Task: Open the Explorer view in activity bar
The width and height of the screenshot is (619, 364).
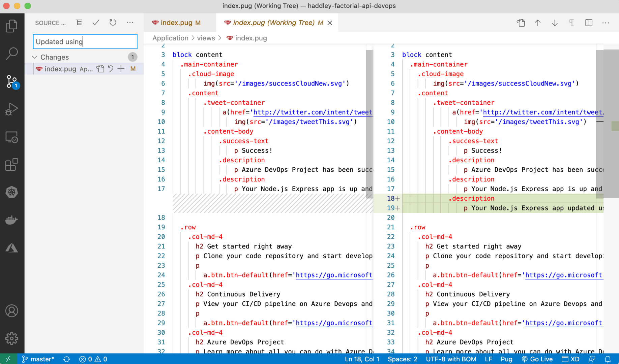Action: point(12,26)
